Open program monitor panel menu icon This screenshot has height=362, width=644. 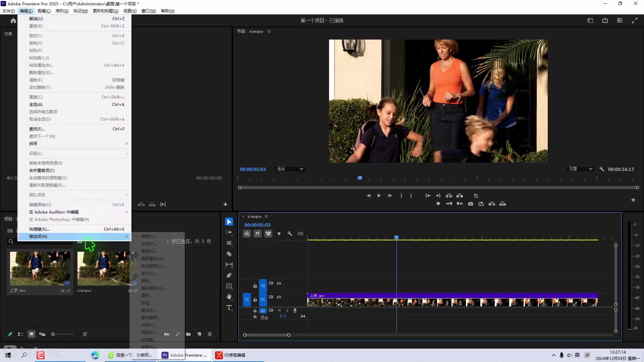coord(269,31)
